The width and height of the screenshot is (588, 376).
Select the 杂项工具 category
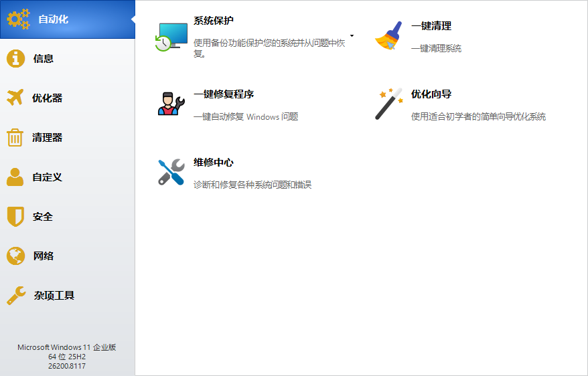point(68,296)
